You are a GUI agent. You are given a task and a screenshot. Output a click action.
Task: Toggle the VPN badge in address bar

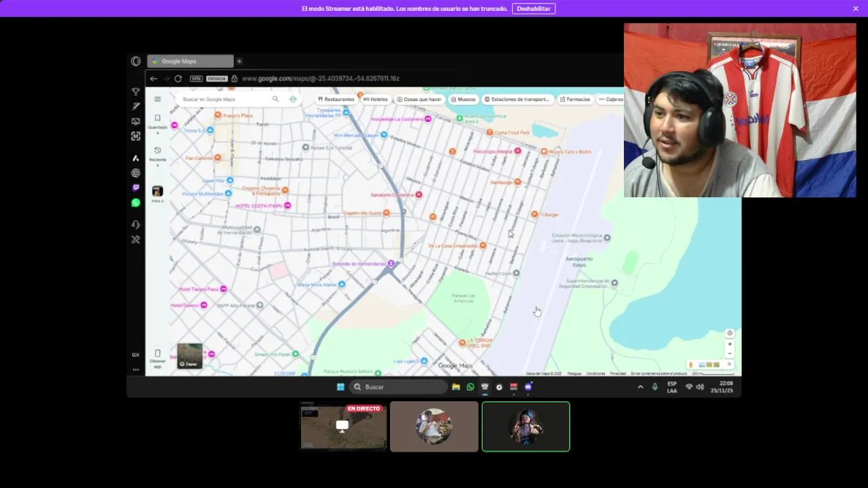196,79
